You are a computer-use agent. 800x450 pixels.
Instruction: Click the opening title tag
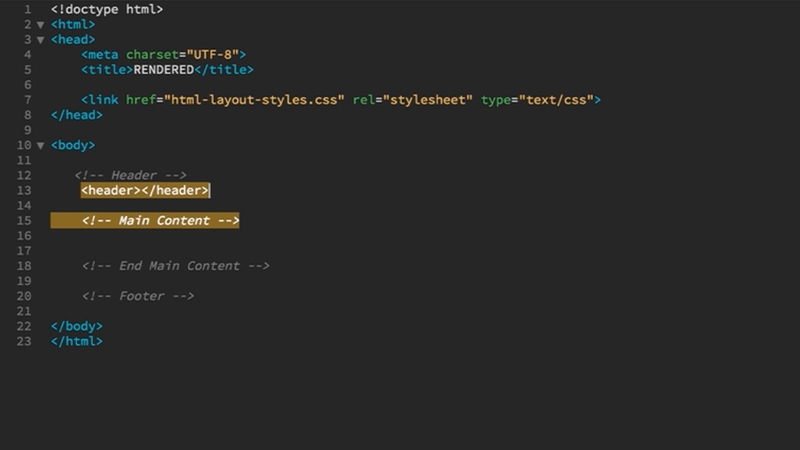(x=107, y=70)
